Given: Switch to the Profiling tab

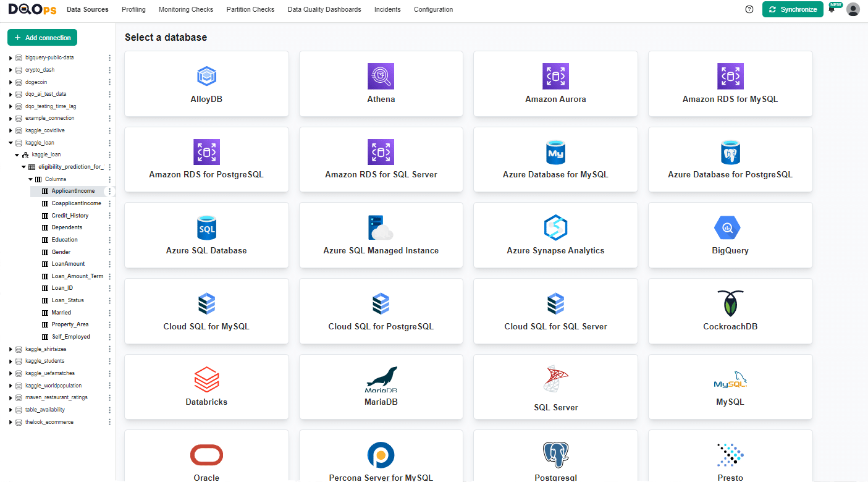Looking at the screenshot, I should (133, 9).
